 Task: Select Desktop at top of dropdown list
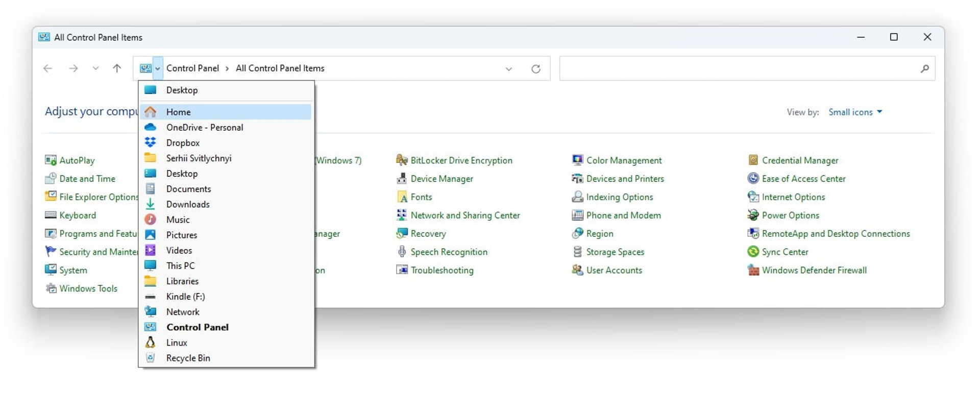[226, 90]
